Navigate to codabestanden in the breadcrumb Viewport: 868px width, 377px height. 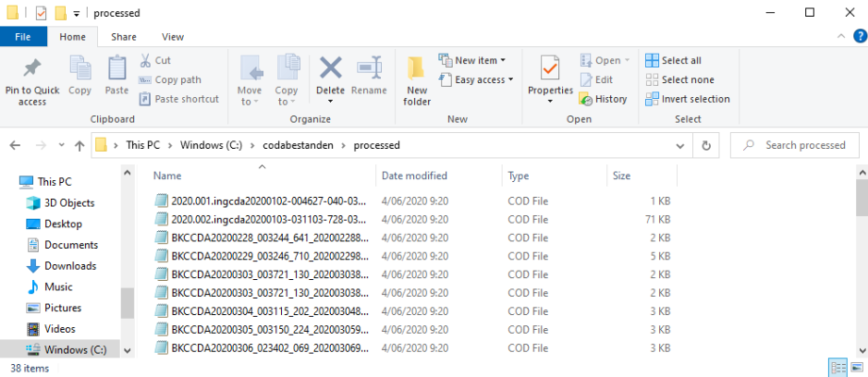tap(298, 146)
